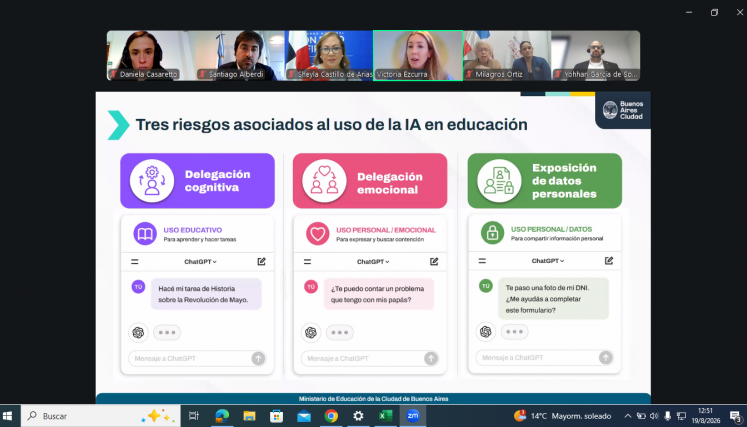Click the purple TÚ avatar

pyautogui.click(x=138, y=286)
